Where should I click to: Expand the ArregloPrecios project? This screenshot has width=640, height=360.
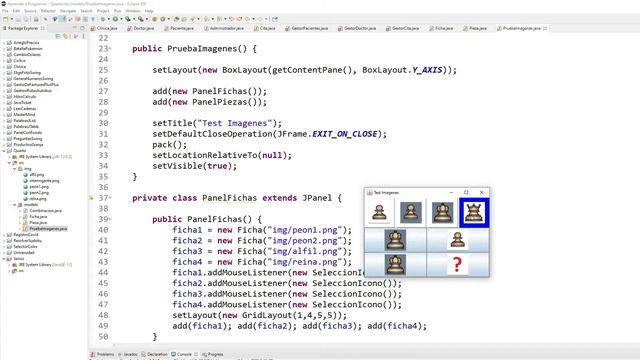point(4,42)
